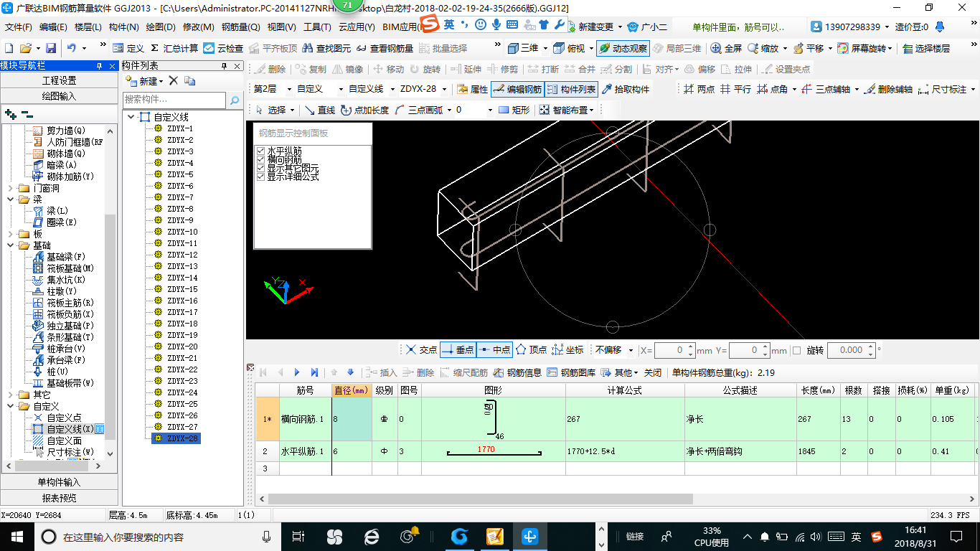This screenshot has width=980, height=551.
Task: Open 云应用(Y) menu
Action: click(x=357, y=27)
